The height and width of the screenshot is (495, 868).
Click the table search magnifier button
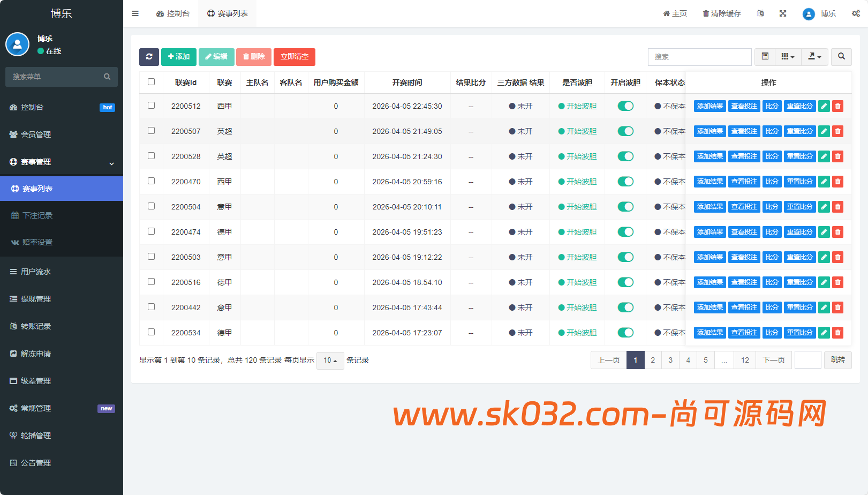click(841, 57)
